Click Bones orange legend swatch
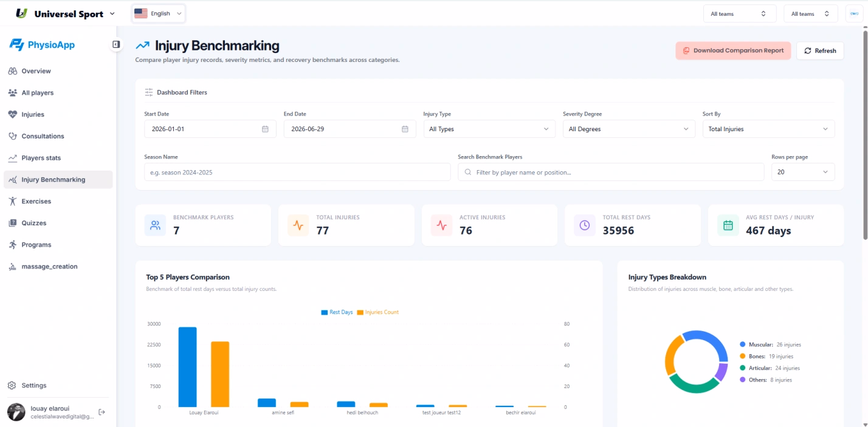 [x=743, y=357]
